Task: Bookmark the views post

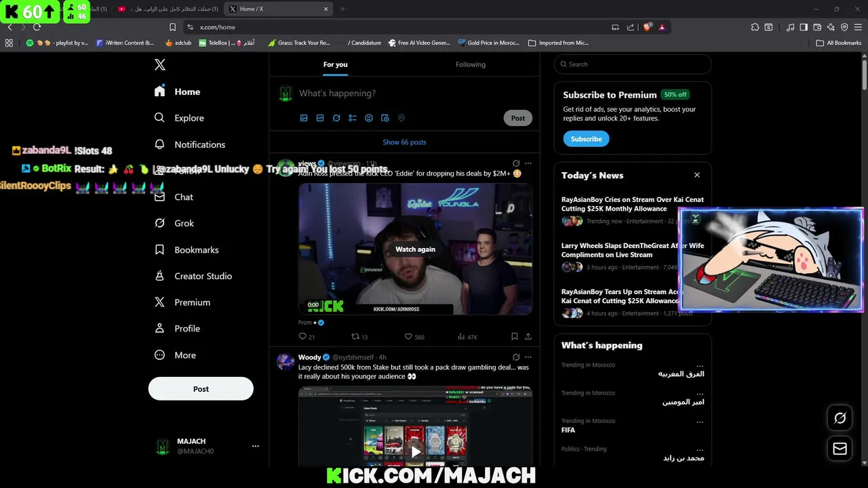Action: 515,337
